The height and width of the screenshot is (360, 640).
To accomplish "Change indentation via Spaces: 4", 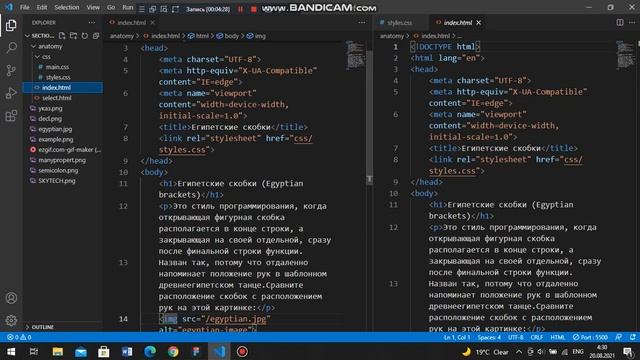I will click(x=489, y=337).
